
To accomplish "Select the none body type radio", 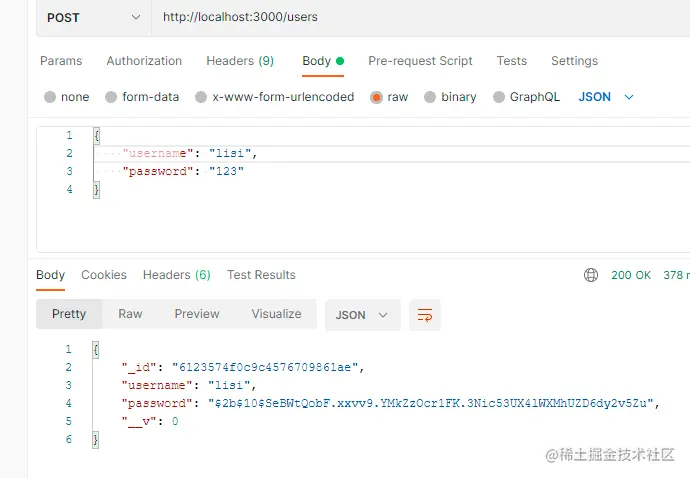I will (x=50, y=97).
